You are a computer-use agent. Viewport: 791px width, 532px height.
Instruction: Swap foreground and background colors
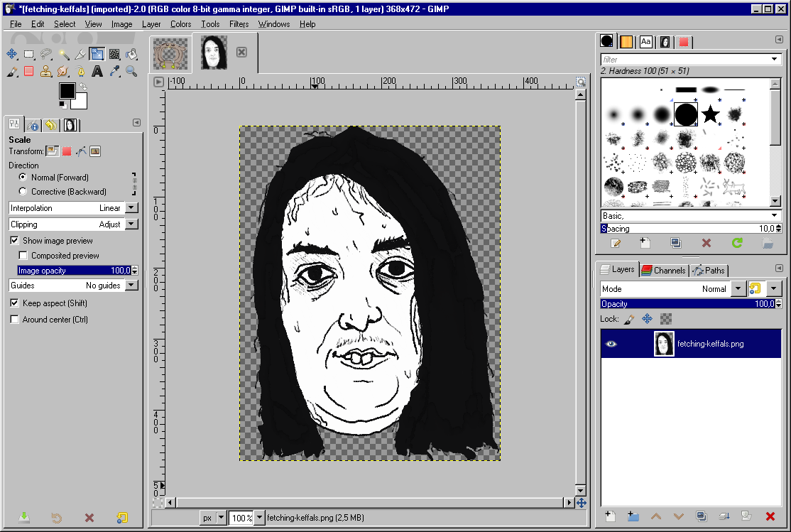[83, 87]
